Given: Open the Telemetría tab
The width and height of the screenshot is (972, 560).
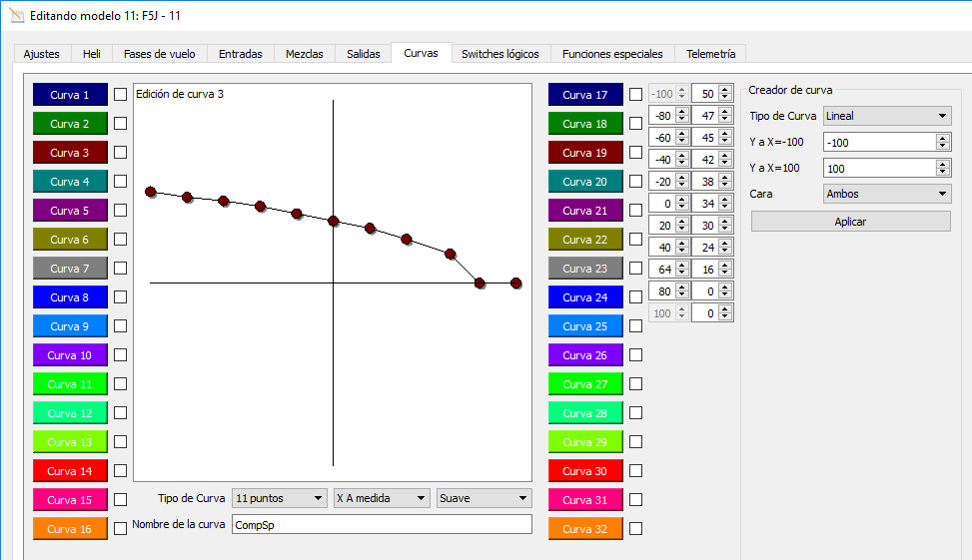Looking at the screenshot, I should (710, 54).
